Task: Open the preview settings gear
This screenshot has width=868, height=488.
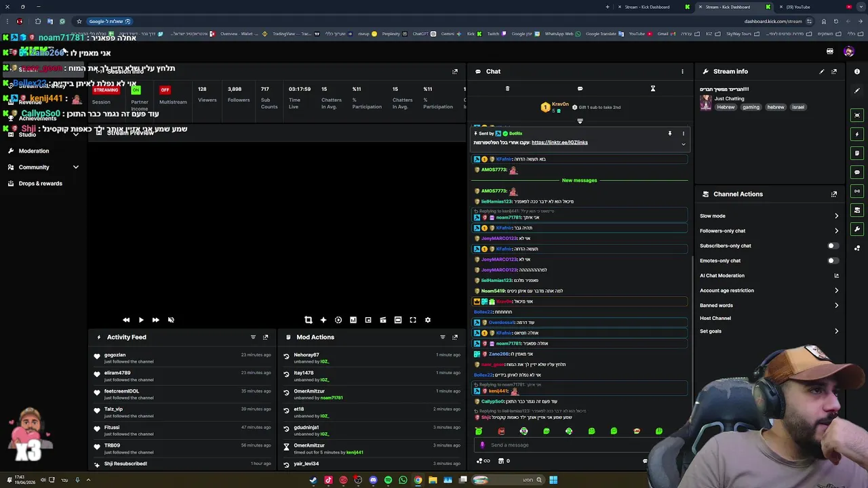Action: 428,320
